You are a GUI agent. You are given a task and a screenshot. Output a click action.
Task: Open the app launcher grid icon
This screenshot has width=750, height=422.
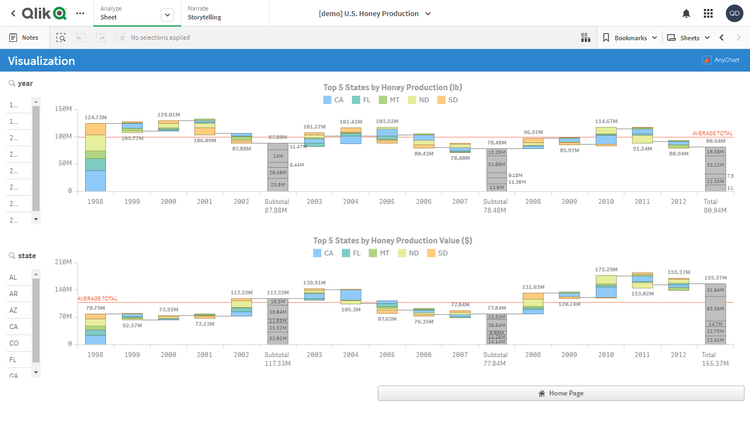pos(709,13)
